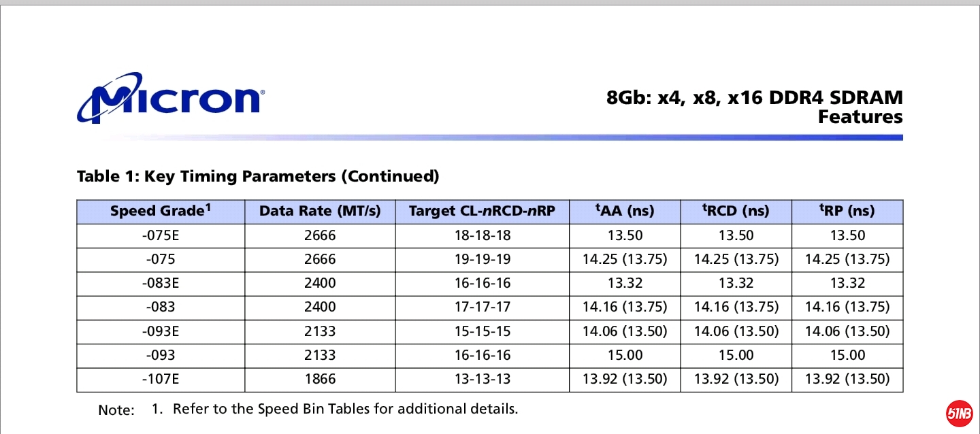Select the 18-18-18 timing cell
This screenshot has height=434, width=980.
point(482,236)
